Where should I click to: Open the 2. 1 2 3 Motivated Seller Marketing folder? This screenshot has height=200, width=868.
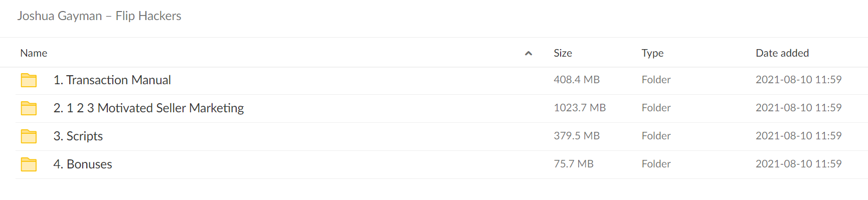148,108
